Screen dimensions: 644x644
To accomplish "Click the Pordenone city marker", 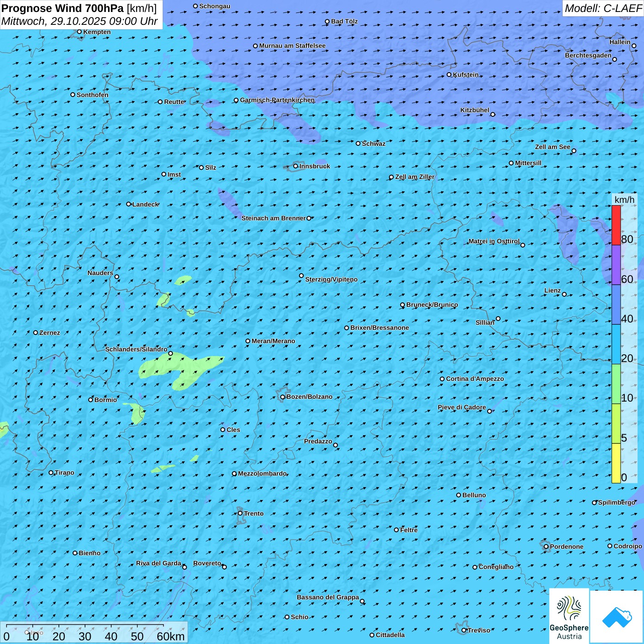I will pyautogui.click(x=546, y=546).
